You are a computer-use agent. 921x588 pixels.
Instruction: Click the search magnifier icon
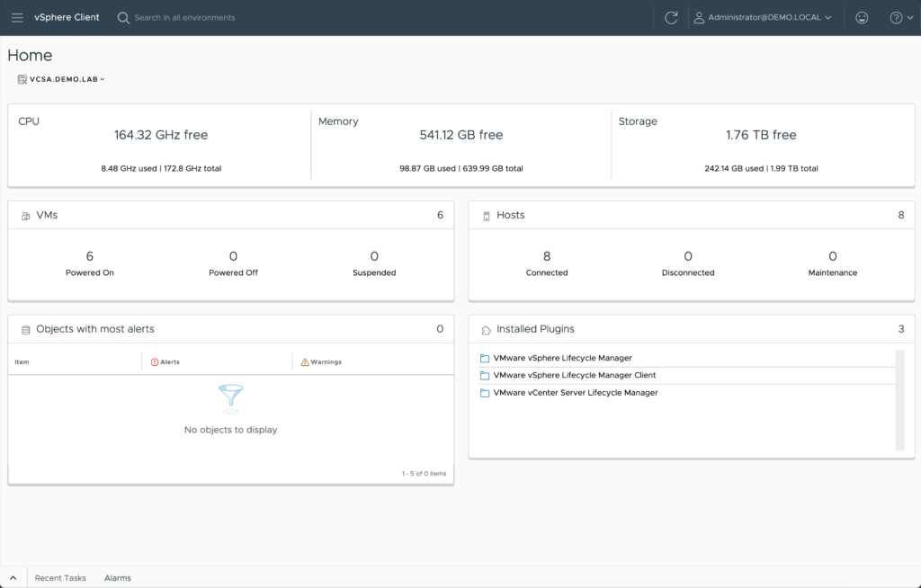pyautogui.click(x=123, y=18)
